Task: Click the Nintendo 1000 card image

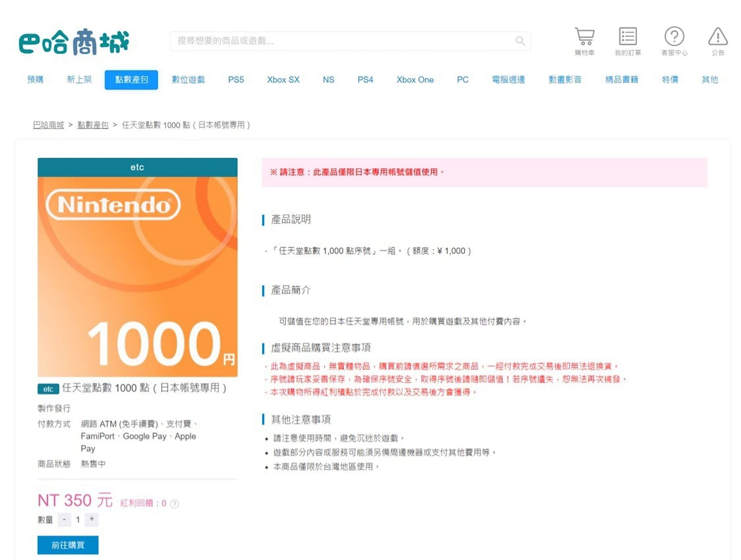Action: point(137,267)
